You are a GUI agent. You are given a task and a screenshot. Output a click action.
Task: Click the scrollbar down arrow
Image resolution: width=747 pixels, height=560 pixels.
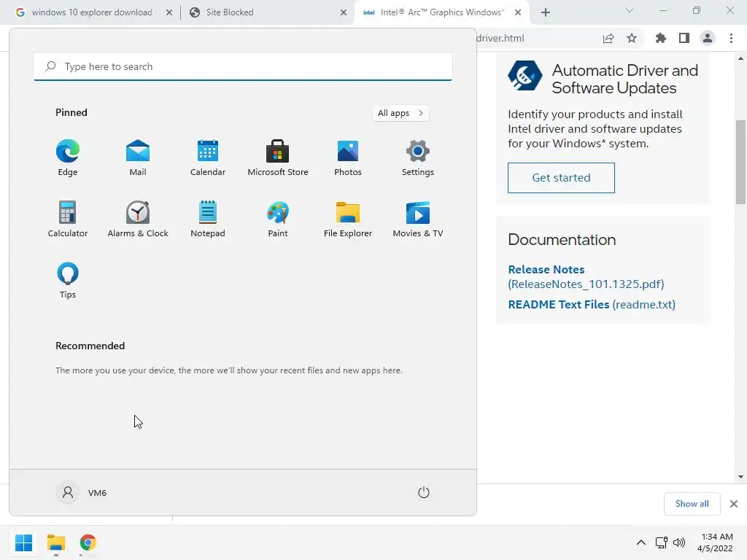(740, 477)
